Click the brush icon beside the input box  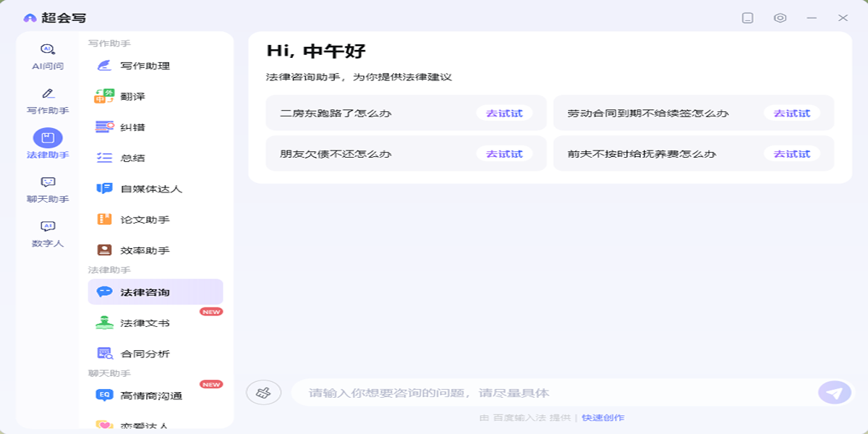pos(265,391)
